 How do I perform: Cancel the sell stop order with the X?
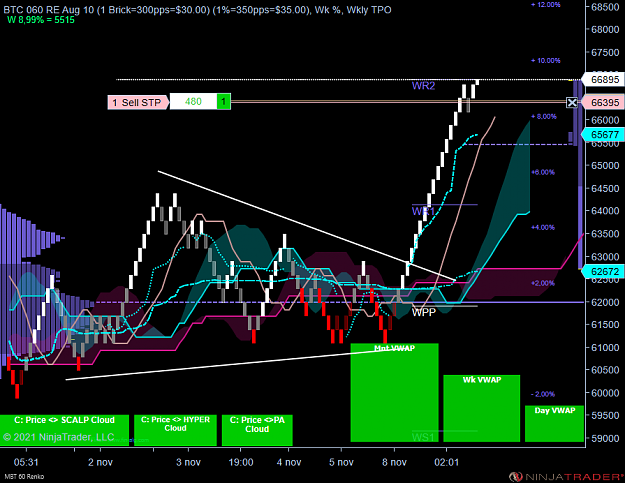(x=572, y=102)
